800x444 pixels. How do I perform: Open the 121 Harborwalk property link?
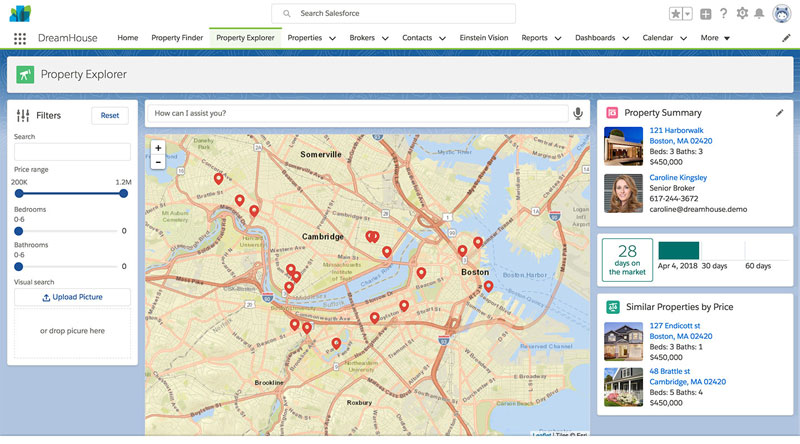pos(676,130)
